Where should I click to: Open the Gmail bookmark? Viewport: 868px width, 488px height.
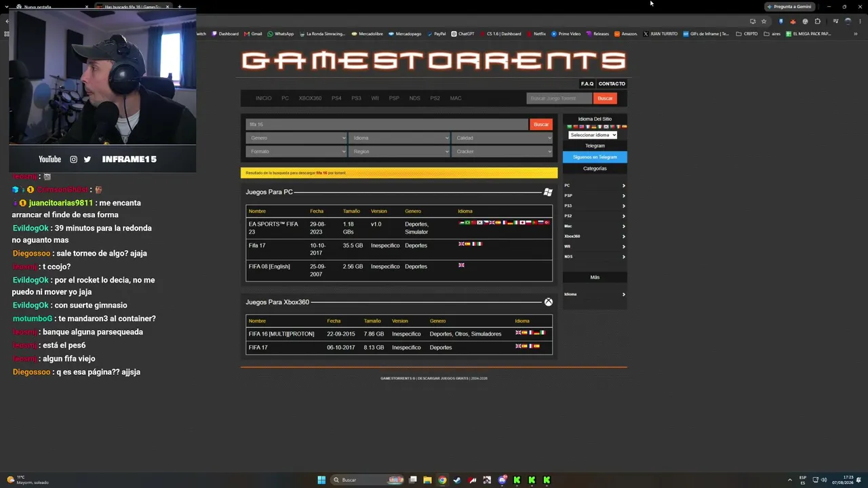[x=254, y=34]
